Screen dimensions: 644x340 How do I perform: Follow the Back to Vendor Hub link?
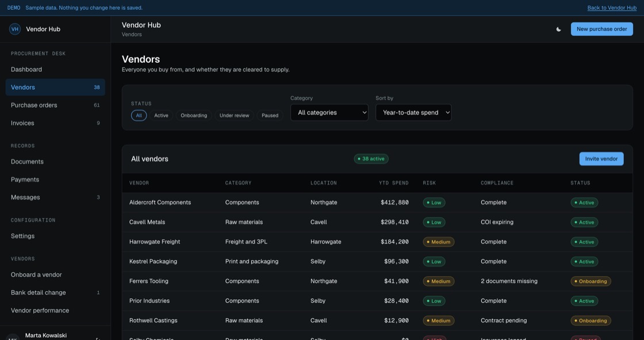point(612,8)
